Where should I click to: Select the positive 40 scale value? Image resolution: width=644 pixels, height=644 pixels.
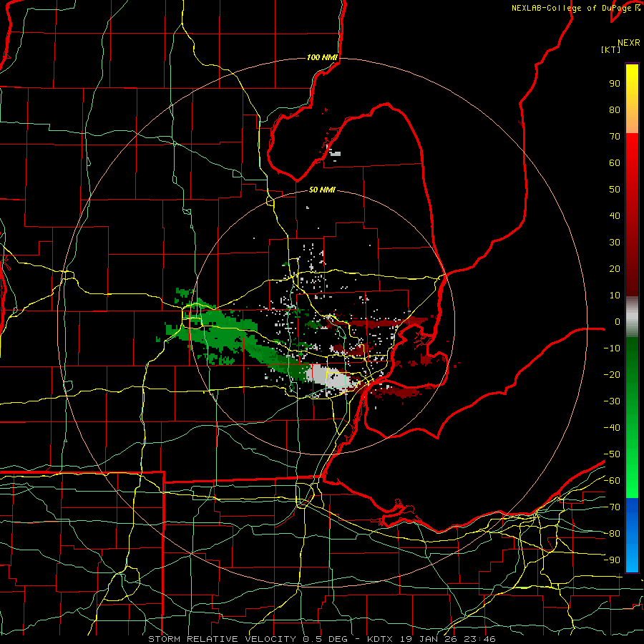(615, 216)
